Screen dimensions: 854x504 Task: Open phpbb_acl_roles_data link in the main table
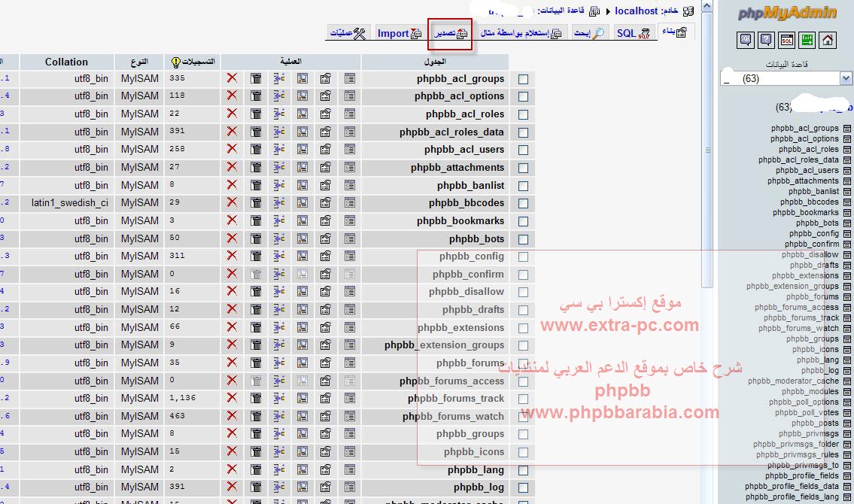tap(451, 132)
